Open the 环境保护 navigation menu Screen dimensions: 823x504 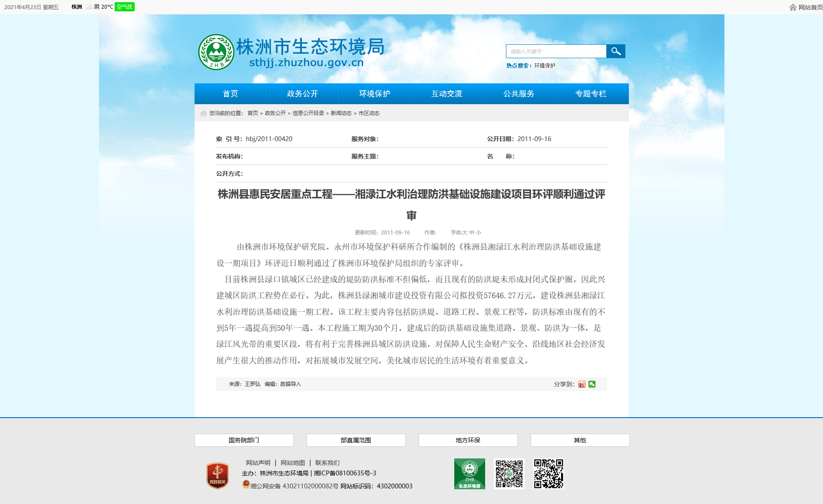tap(375, 94)
